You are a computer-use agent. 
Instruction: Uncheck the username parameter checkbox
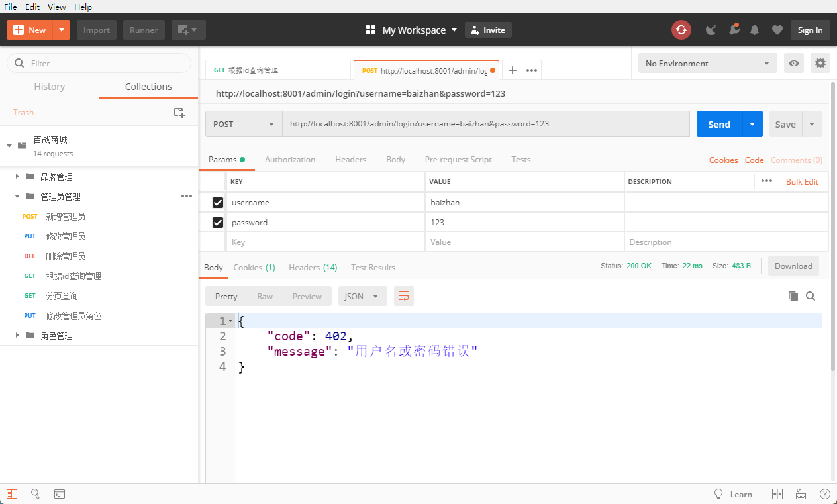218,203
